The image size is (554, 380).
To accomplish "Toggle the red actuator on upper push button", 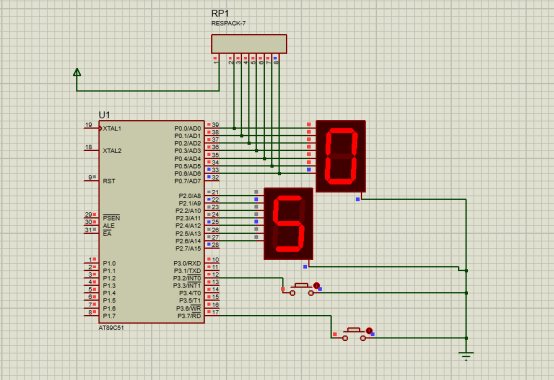I will click(317, 285).
